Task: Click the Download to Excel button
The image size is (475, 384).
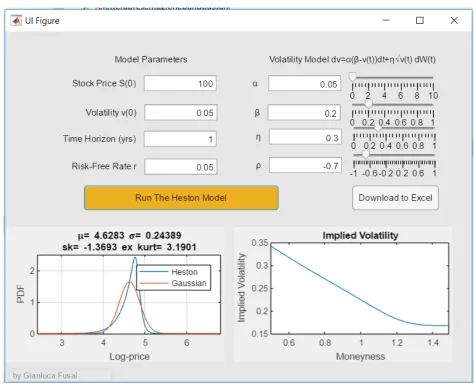Action: [x=395, y=198]
